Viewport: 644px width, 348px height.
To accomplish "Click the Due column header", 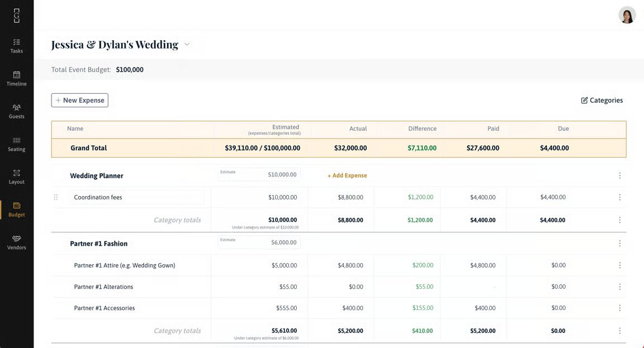I will [563, 128].
